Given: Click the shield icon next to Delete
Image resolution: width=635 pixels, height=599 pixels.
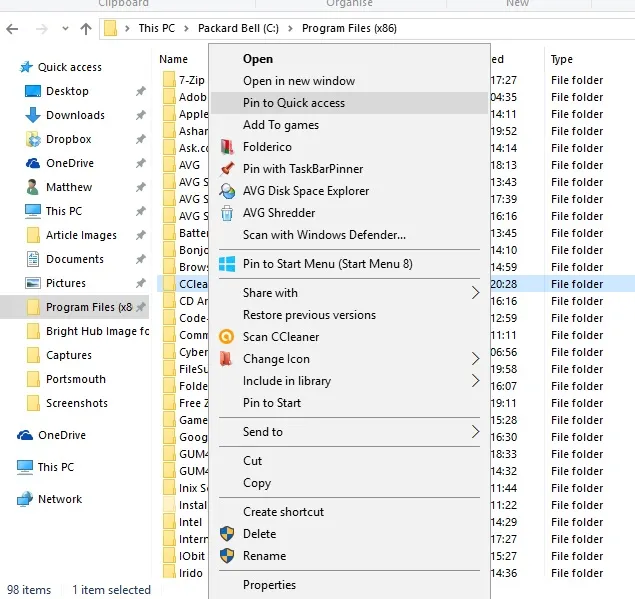Looking at the screenshot, I should click(x=227, y=534).
